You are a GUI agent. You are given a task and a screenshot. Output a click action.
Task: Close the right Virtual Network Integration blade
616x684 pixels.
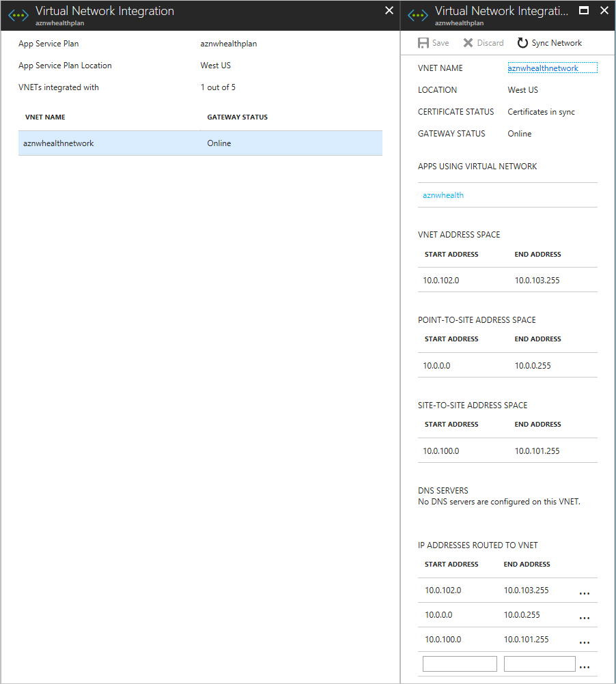click(x=604, y=10)
